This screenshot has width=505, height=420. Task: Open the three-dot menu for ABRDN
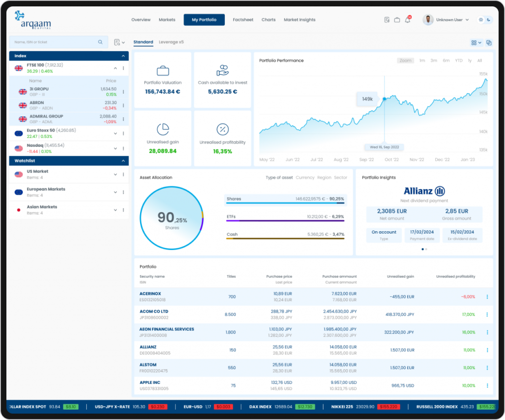[123, 105]
